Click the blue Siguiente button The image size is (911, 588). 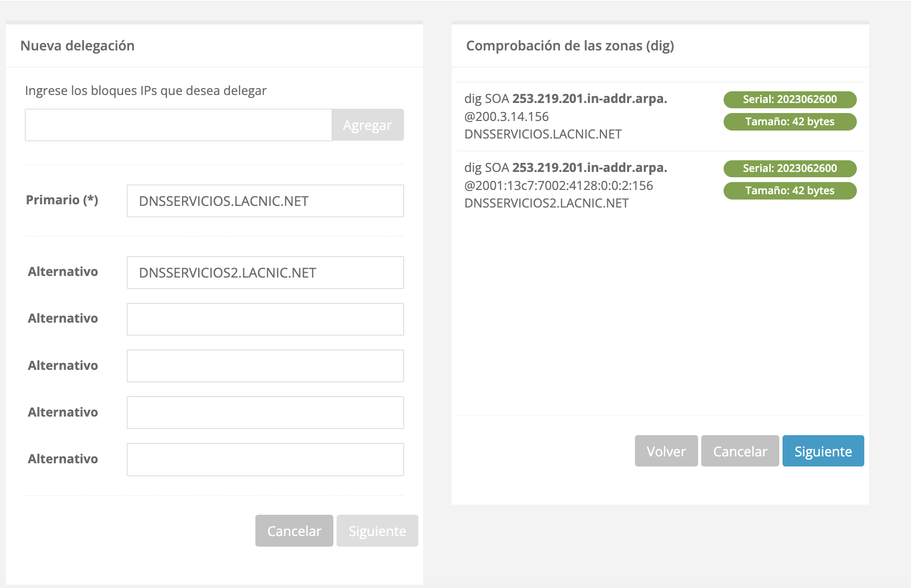pyautogui.click(x=823, y=451)
